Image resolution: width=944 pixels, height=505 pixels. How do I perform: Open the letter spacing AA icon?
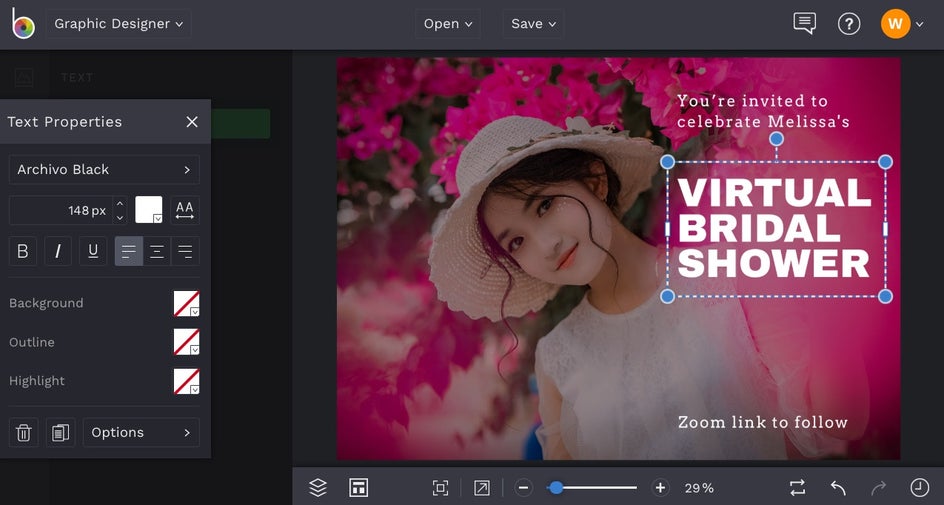(x=185, y=210)
